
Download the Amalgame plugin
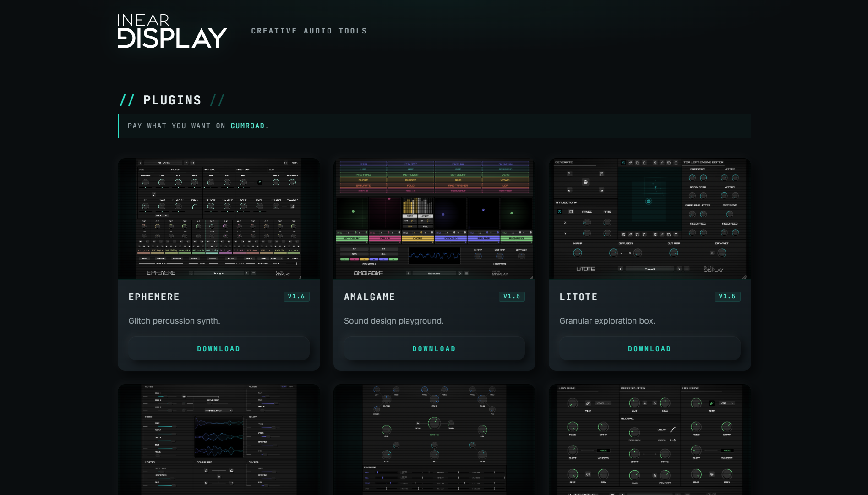pos(434,349)
